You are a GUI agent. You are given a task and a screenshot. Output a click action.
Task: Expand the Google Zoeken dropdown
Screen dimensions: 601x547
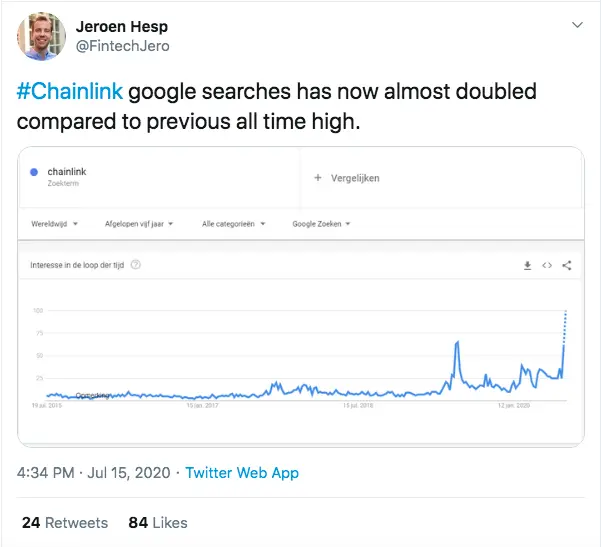tap(321, 224)
